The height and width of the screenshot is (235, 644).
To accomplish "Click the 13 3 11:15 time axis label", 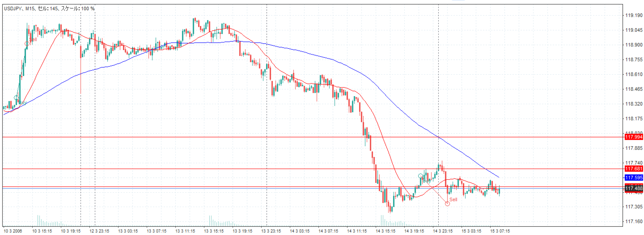I will (185, 231).
